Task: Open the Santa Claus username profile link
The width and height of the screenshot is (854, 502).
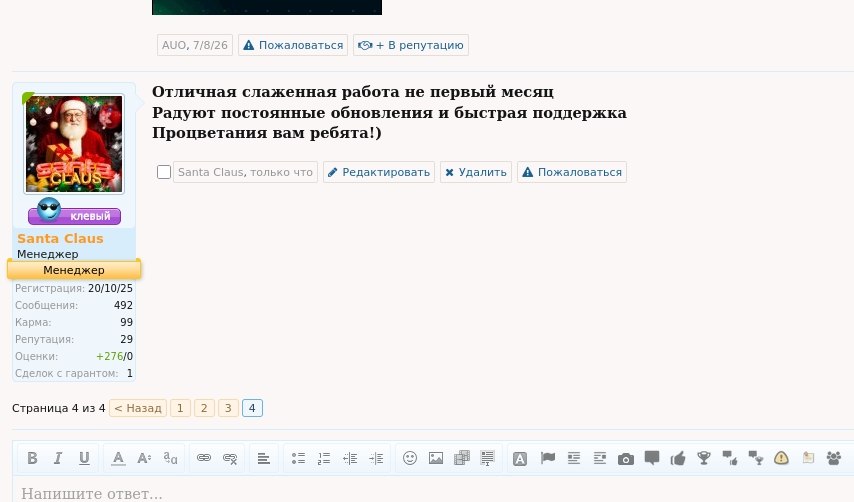Action: click(x=60, y=238)
